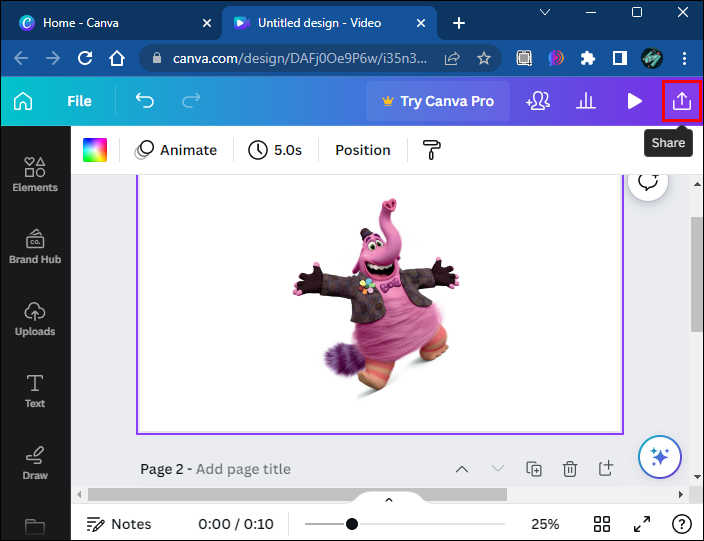Go forward in browser history
704x541 pixels.
tap(53, 58)
